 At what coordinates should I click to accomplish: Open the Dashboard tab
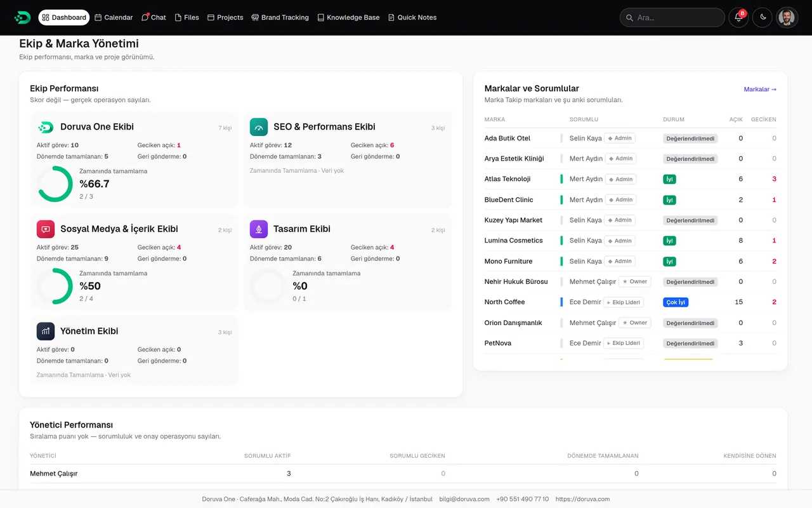[64, 17]
